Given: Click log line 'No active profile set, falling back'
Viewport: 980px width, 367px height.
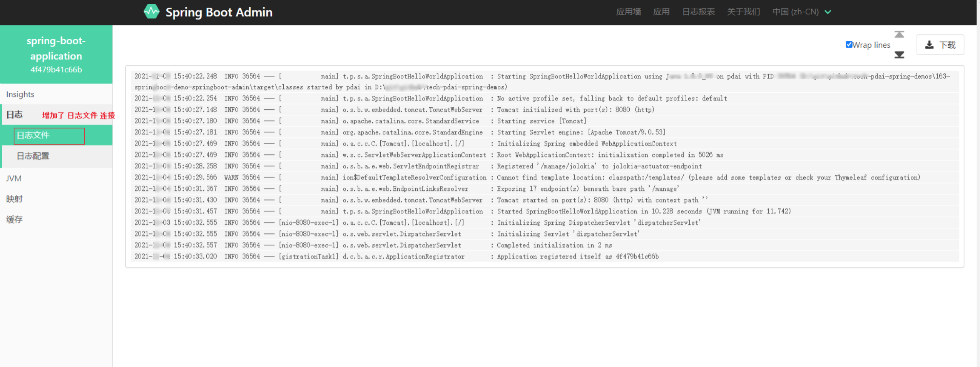Looking at the screenshot, I should point(544,98).
